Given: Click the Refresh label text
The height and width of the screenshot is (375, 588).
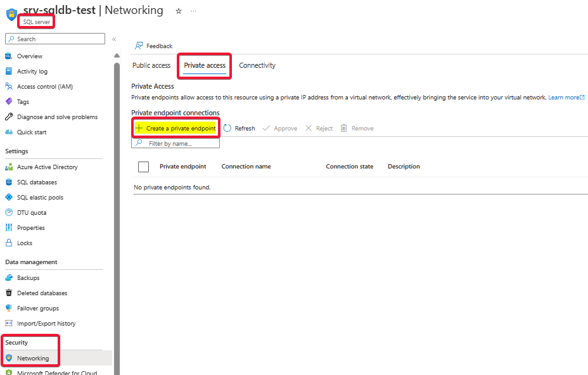Looking at the screenshot, I should click(245, 128).
